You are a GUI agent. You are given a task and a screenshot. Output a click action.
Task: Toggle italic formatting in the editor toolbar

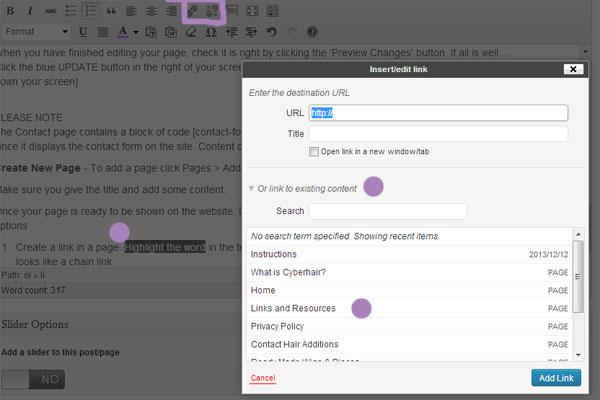30,11
